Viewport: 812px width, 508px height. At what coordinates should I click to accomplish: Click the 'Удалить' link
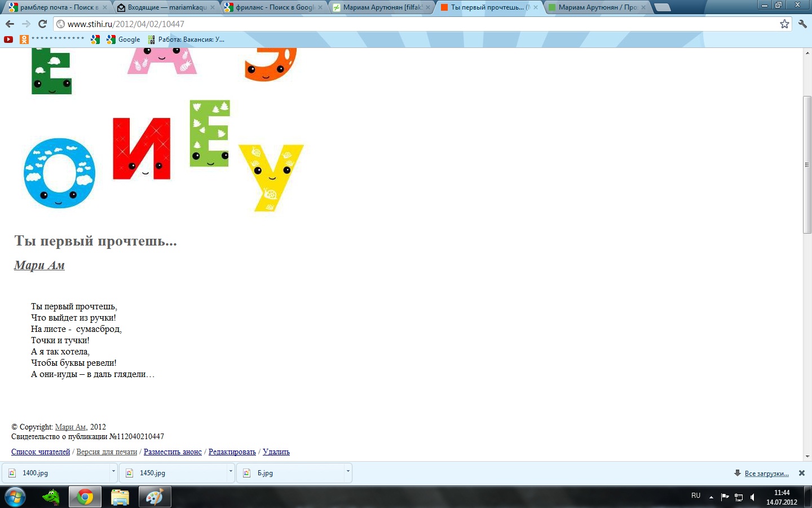[x=276, y=452]
